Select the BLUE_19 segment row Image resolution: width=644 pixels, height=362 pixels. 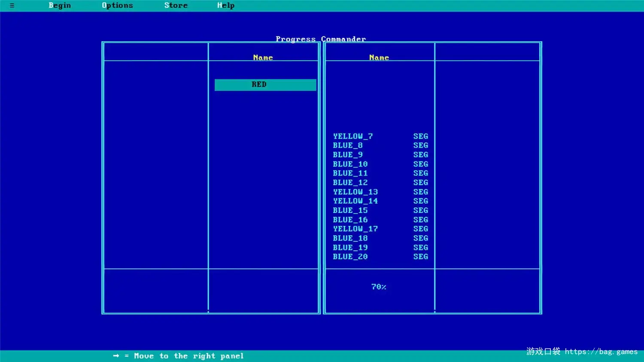pos(380,248)
